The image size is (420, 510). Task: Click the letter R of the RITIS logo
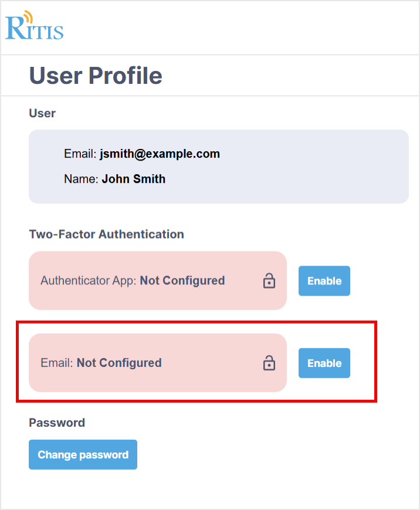tap(15, 28)
